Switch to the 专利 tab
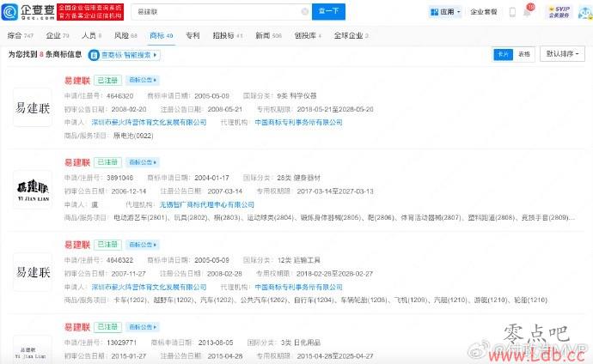This screenshot has height=364, width=593. (x=193, y=35)
